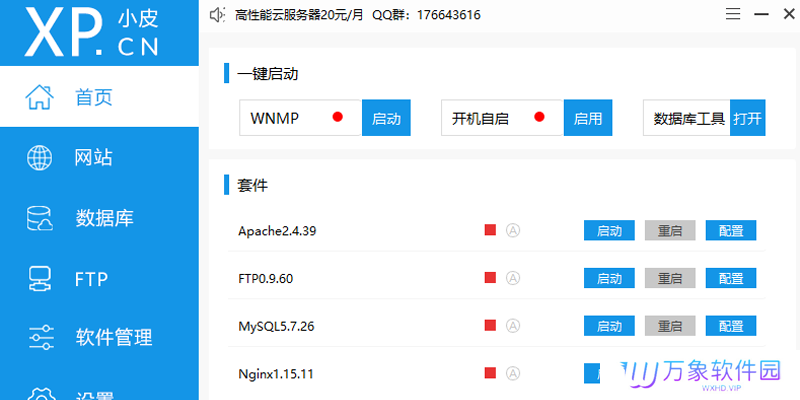The height and width of the screenshot is (400, 800).
Task: Click the 一键启动 section heading
Action: click(x=267, y=74)
